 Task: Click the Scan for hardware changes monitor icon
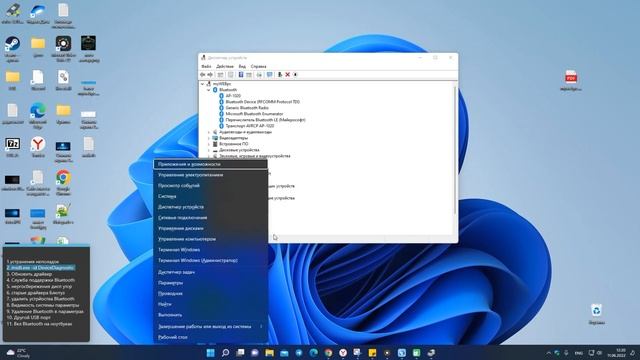click(x=269, y=75)
